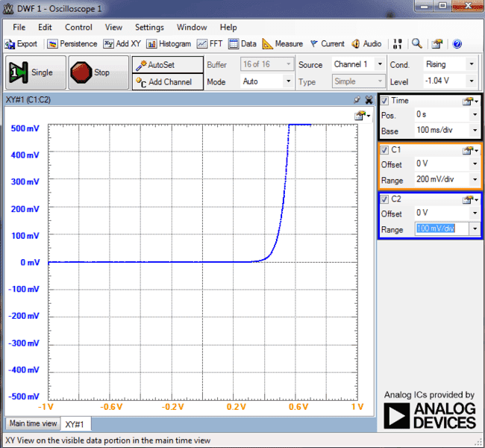Disable the C2 channel checkbox
This screenshot has width=485, height=448.
[x=384, y=199]
